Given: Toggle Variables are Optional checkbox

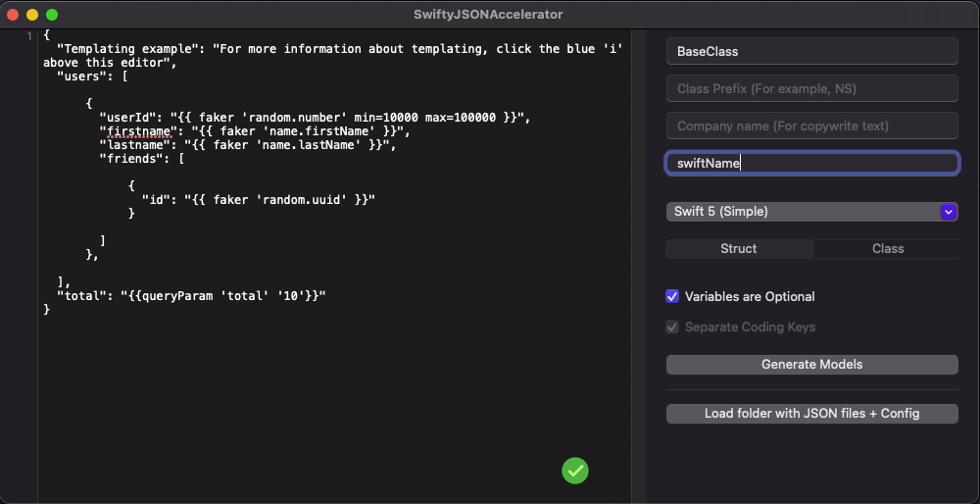Looking at the screenshot, I should [x=672, y=296].
